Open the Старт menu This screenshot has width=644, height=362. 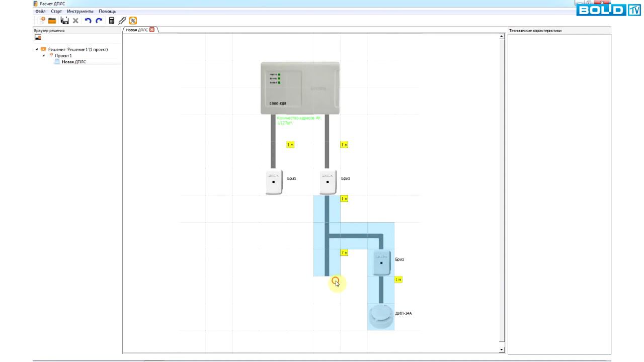56,11
